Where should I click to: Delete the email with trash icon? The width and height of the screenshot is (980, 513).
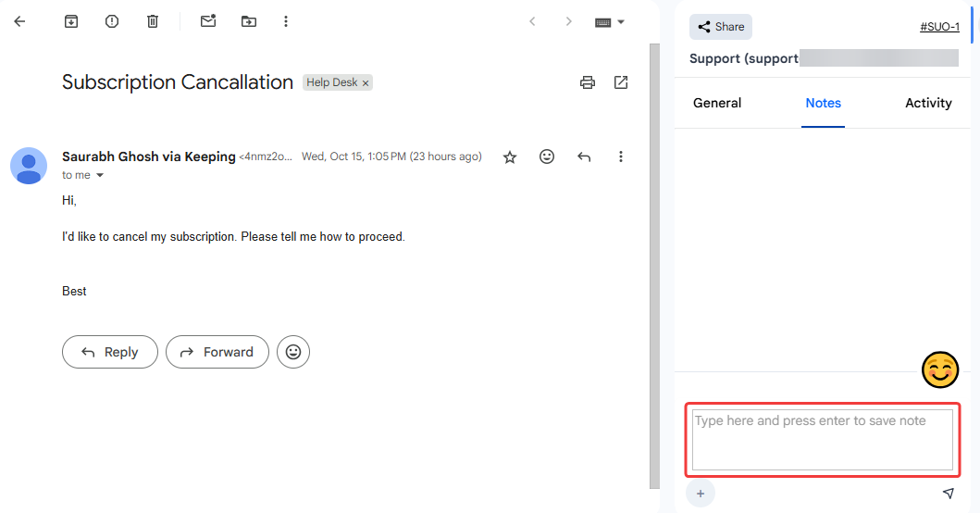(153, 21)
